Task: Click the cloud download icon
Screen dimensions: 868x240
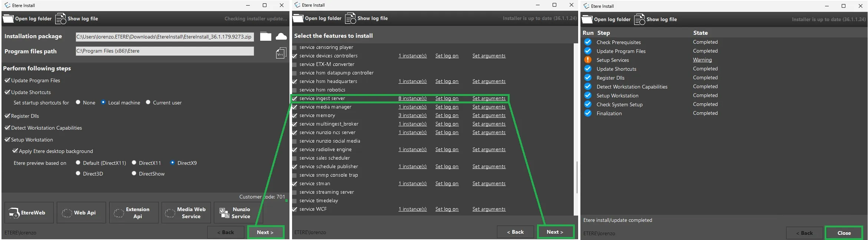Action: (281, 36)
